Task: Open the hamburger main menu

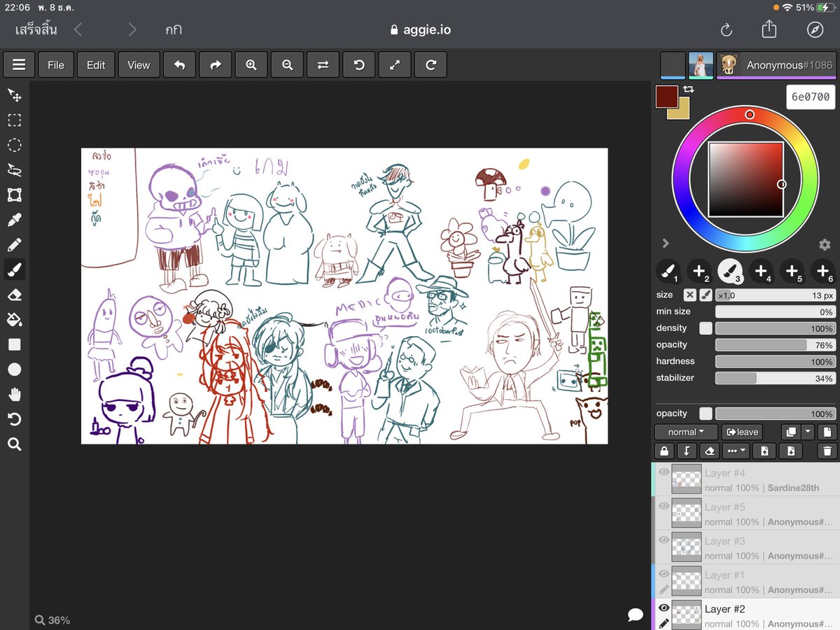Action: [x=19, y=65]
